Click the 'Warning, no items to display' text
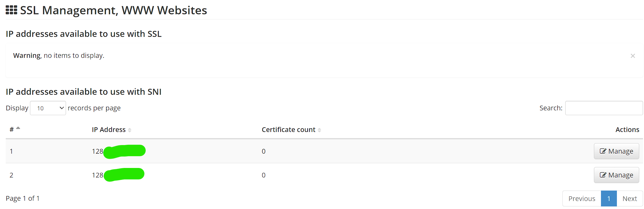Image resolution: width=644 pixels, height=209 pixels. pos(59,56)
